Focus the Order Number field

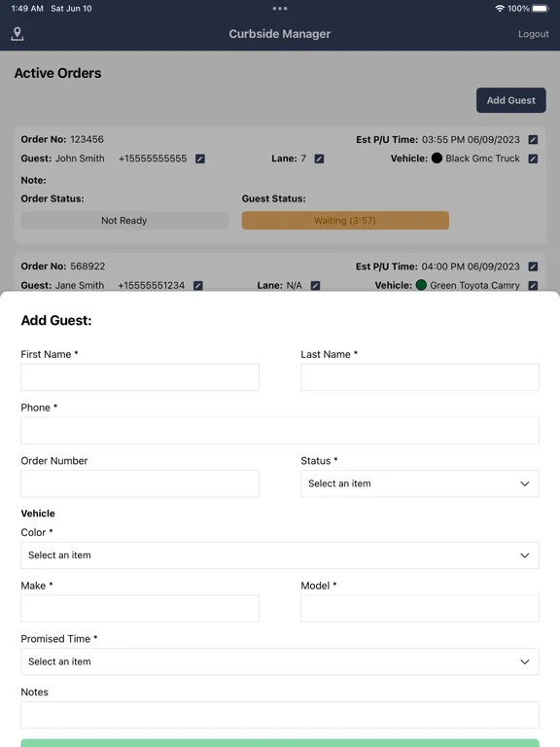140,483
